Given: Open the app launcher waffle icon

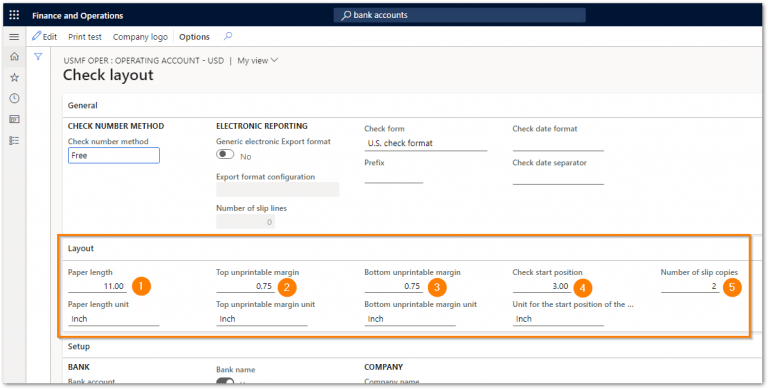Looking at the screenshot, I should click(14, 15).
